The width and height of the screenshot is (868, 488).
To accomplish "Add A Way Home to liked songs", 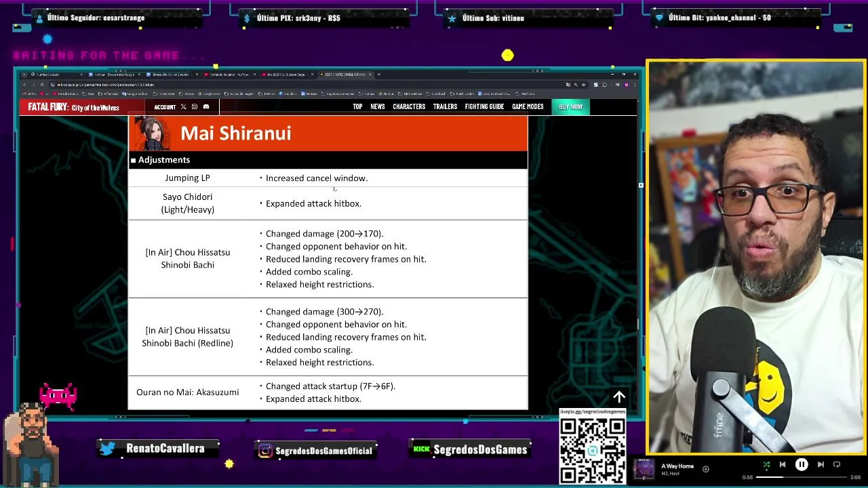I will [x=706, y=469].
